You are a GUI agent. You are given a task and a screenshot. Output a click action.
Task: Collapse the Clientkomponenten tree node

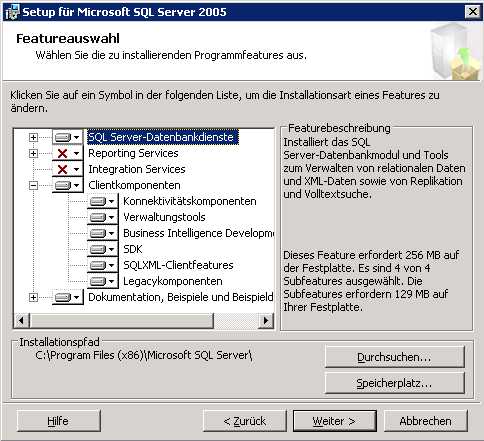(x=33, y=185)
